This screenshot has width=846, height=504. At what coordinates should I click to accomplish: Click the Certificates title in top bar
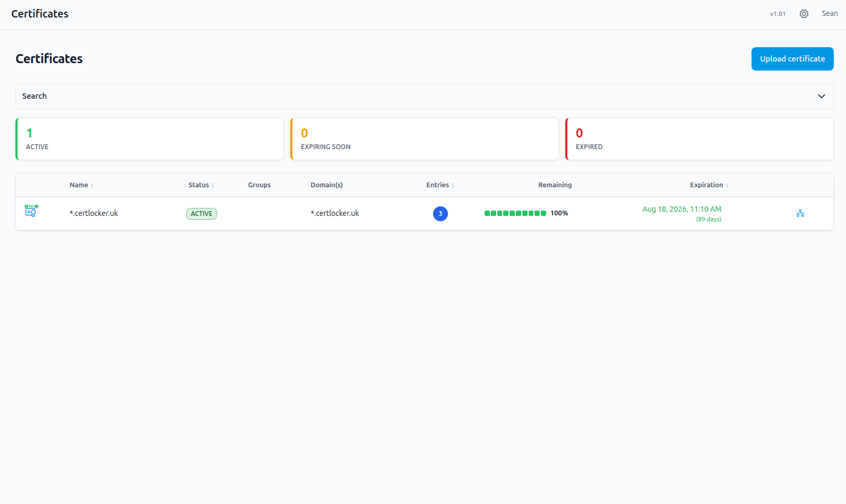(40, 14)
